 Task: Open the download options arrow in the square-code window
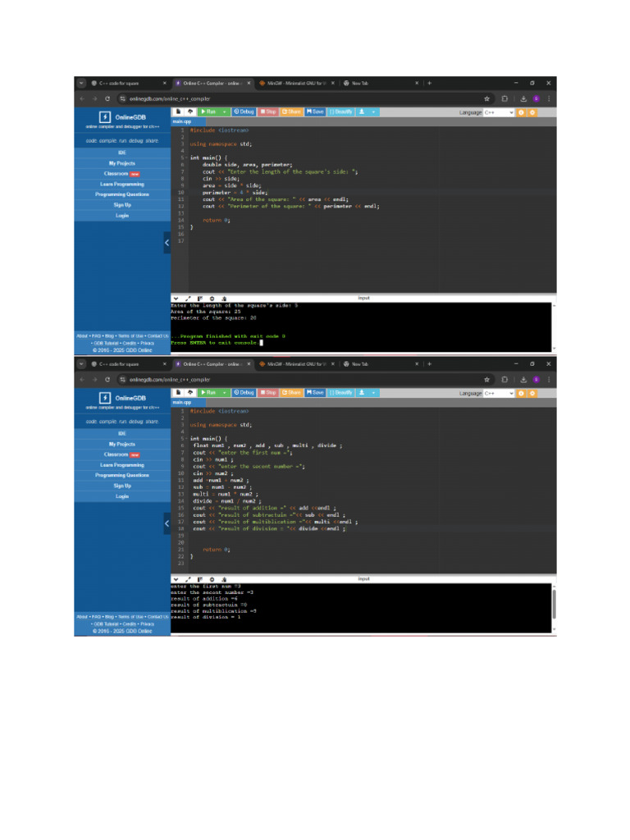click(x=373, y=112)
